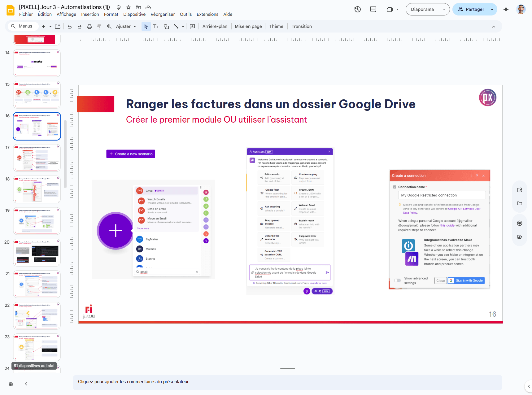Viewport: 532px width, 395px height.
Task: Open version history clock icon
Action: click(x=358, y=9)
